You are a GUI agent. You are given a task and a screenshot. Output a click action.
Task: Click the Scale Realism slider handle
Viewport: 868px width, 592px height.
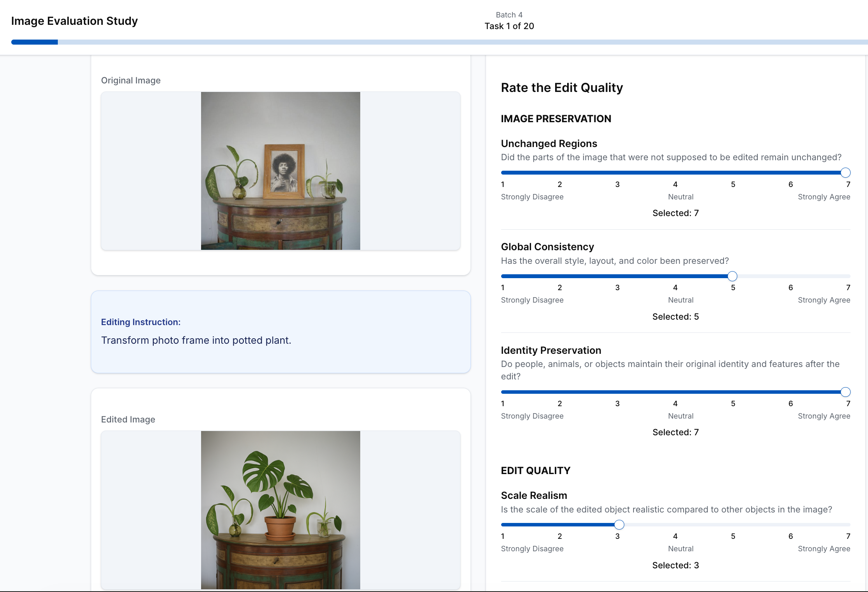pyautogui.click(x=619, y=525)
